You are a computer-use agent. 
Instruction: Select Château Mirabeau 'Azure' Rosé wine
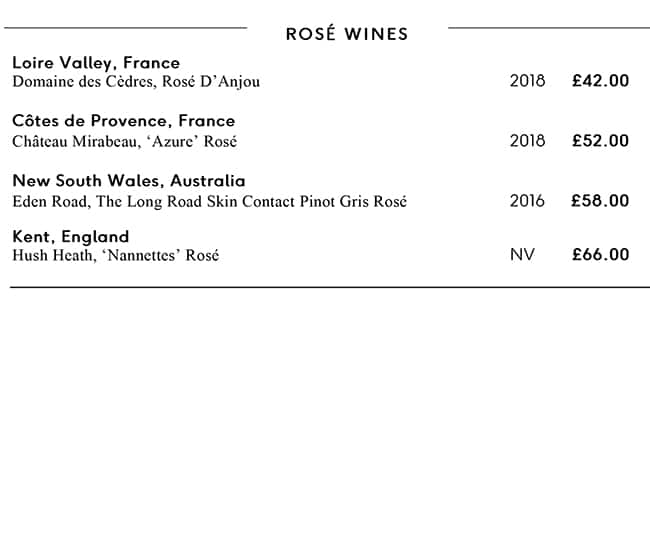[x=124, y=141]
